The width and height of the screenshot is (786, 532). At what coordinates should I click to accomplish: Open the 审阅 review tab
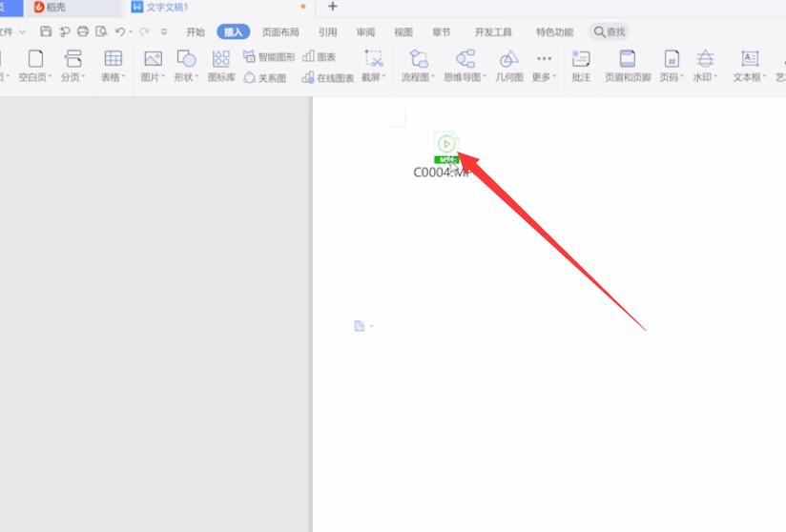tap(366, 32)
